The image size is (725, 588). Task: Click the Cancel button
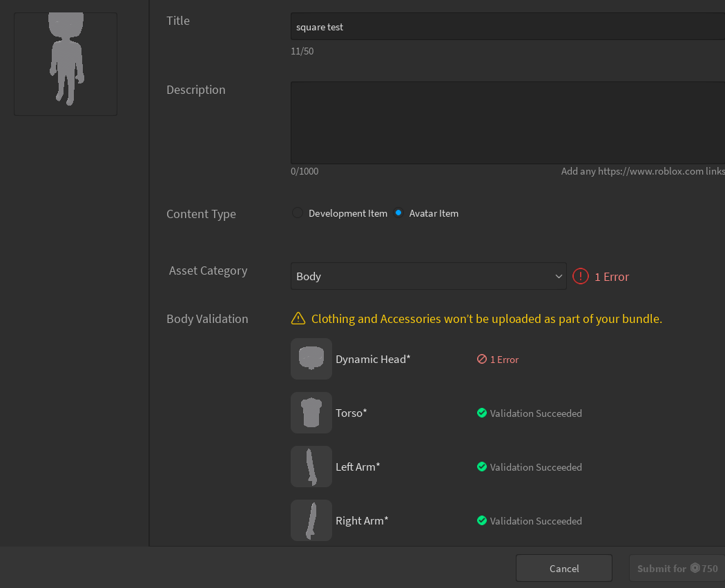coord(563,568)
